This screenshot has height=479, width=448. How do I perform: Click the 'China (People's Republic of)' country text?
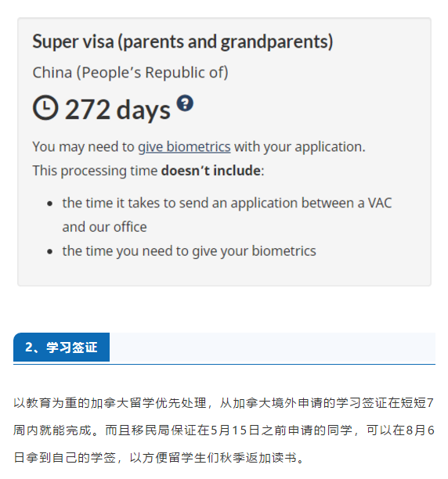point(130,73)
